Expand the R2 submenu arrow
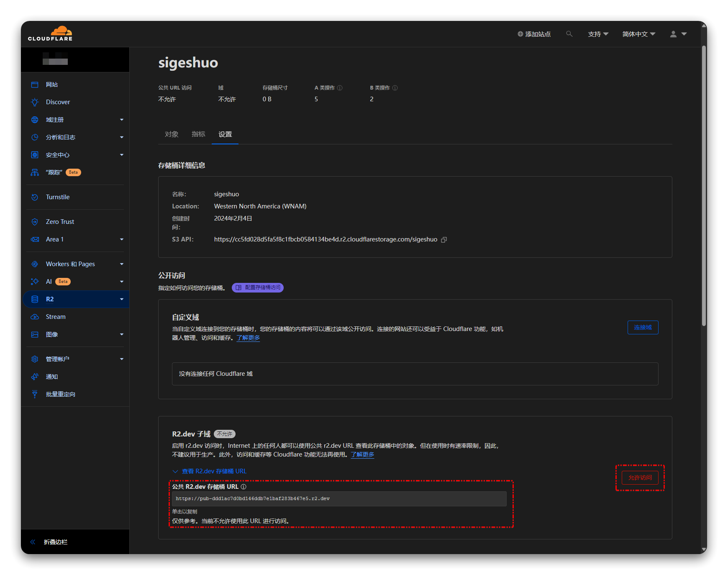 [x=122, y=299]
